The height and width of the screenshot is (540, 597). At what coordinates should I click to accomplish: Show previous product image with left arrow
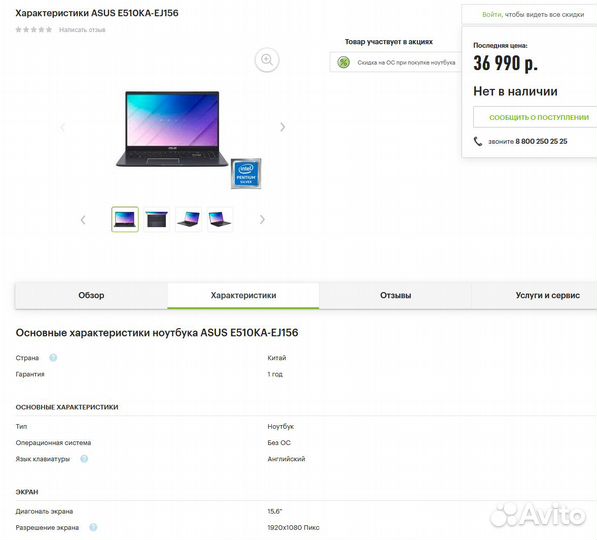point(63,127)
